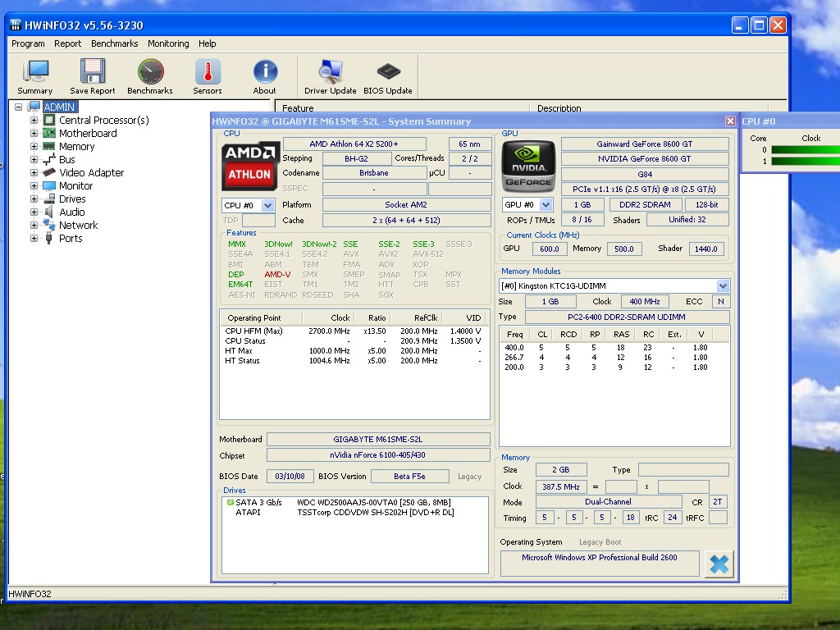Expand the Drives tree node
Image resolution: width=840 pixels, height=630 pixels.
34,199
